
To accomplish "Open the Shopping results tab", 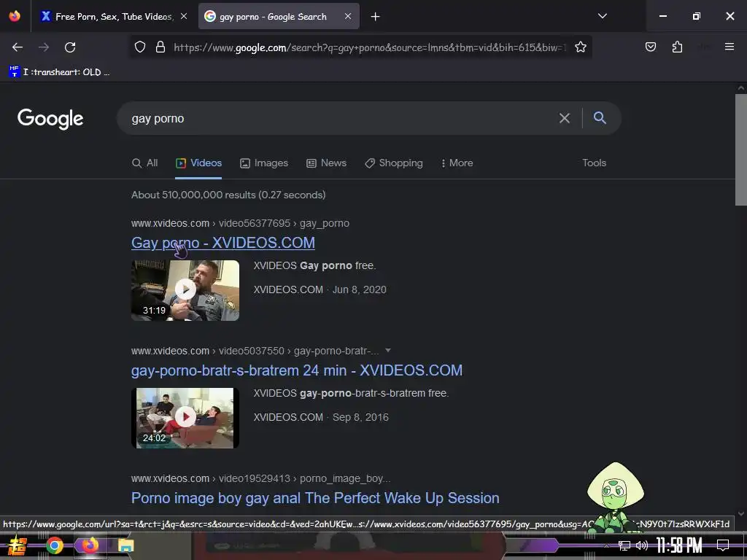I will pos(394,163).
